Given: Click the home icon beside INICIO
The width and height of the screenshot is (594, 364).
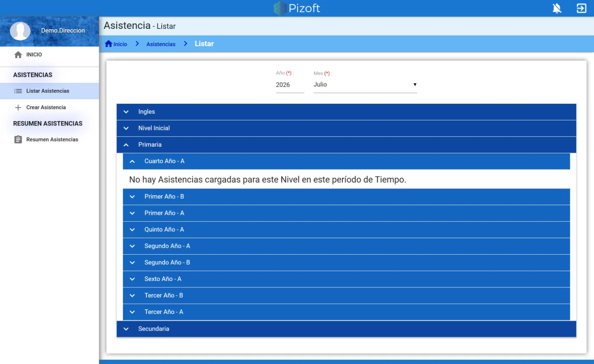Looking at the screenshot, I should (x=18, y=55).
